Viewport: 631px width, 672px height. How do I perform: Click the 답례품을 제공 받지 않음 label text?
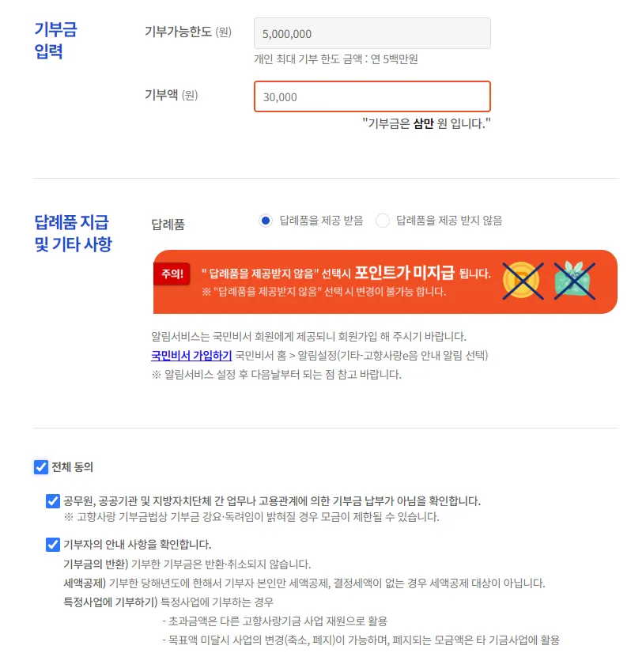449,221
